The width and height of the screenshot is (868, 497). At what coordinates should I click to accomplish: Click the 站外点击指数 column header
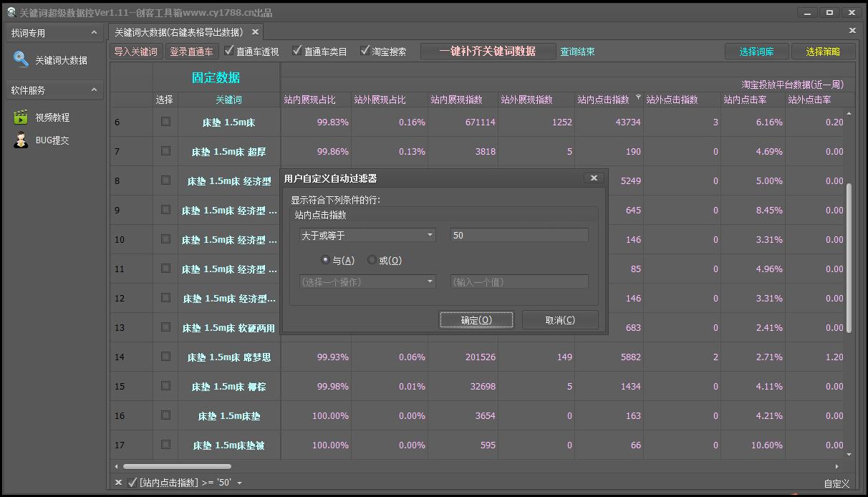pos(683,100)
